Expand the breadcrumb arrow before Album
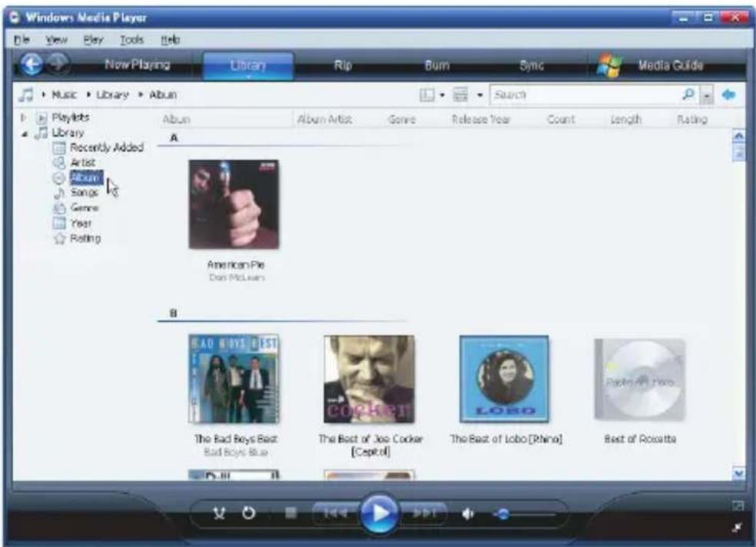 [x=141, y=94]
